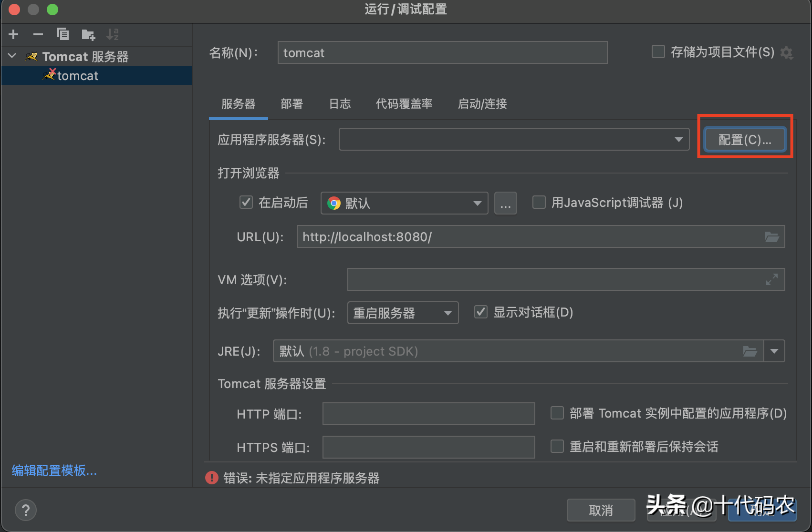Image resolution: width=812 pixels, height=532 pixels.
Task: Open the 应用程序服务器 dropdown
Action: pos(514,139)
